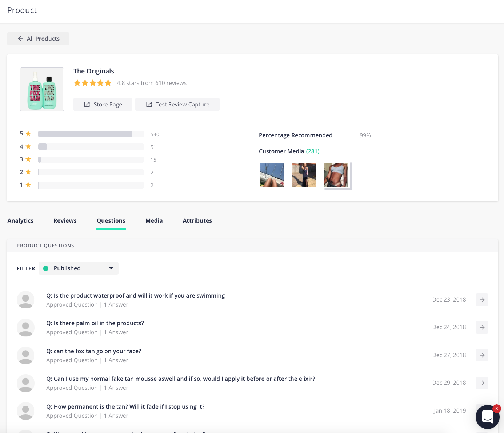The height and width of the screenshot is (433, 504).
Task: Click the star icon in the 5 row
Action: (x=28, y=134)
